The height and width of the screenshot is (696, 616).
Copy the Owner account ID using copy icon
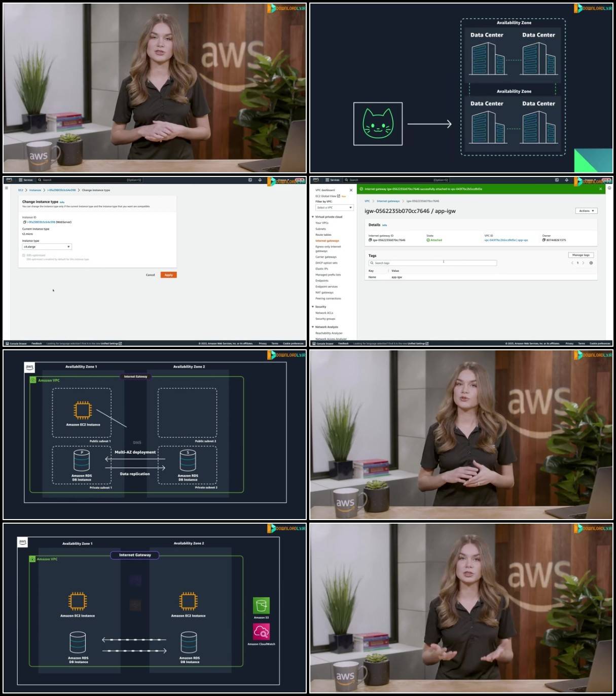tap(544, 240)
